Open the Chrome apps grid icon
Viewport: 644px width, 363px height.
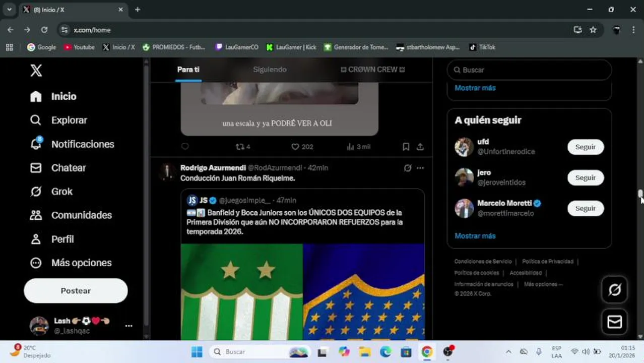9,47
